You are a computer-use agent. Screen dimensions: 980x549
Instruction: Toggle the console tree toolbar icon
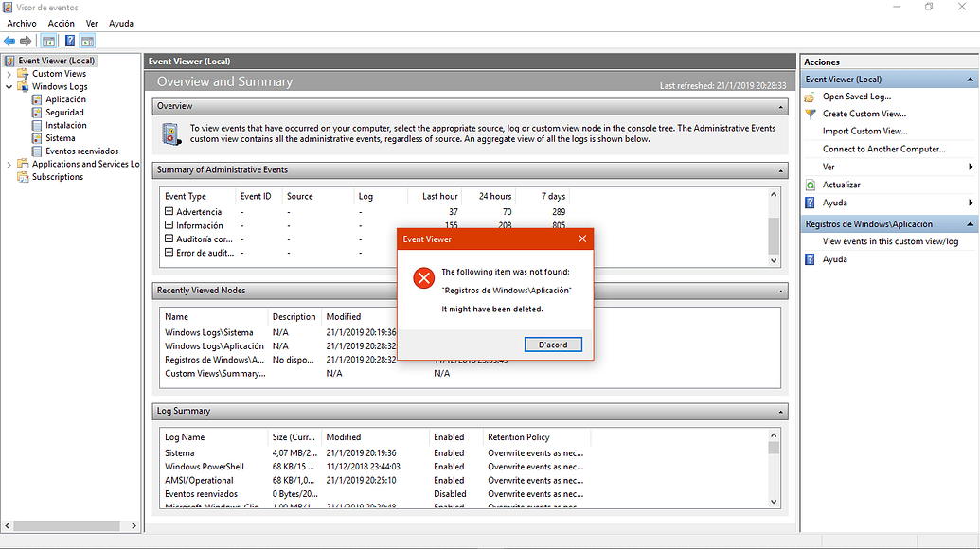(x=48, y=42)
